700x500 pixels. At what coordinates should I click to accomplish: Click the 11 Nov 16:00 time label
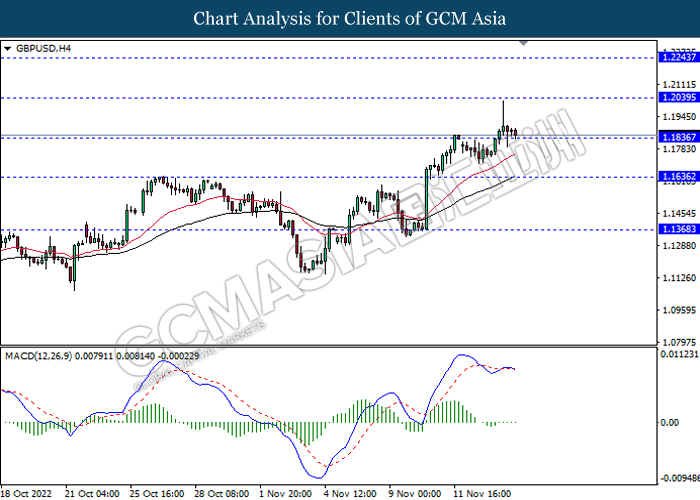[483, 494]
